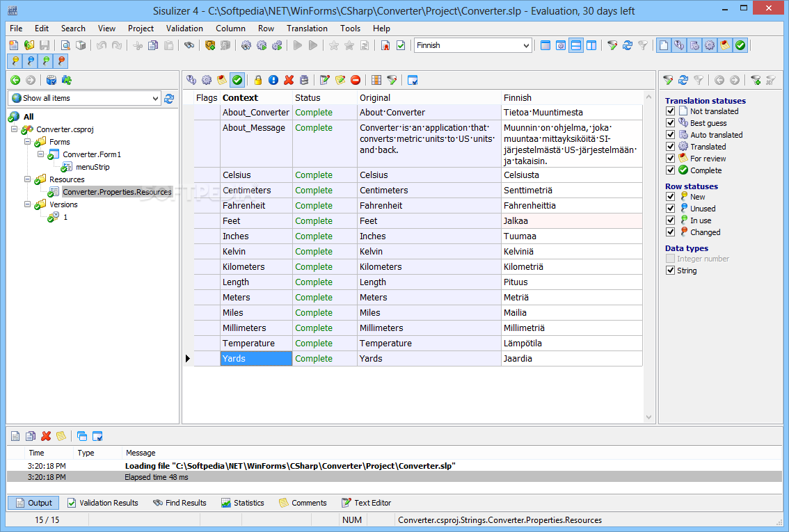789x532 pixels.
Task: Click the green Complete checkmark in grid toolbar
Action: (x=237, y=80)
